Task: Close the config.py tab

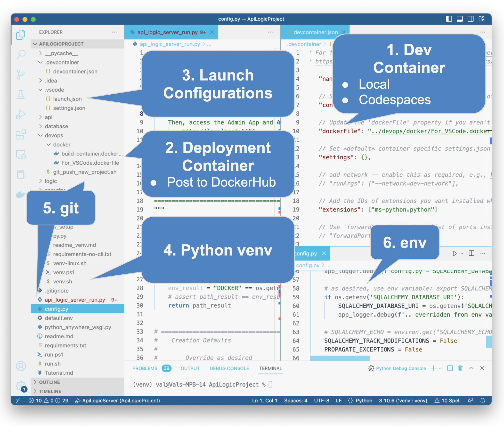Action: 324,253
